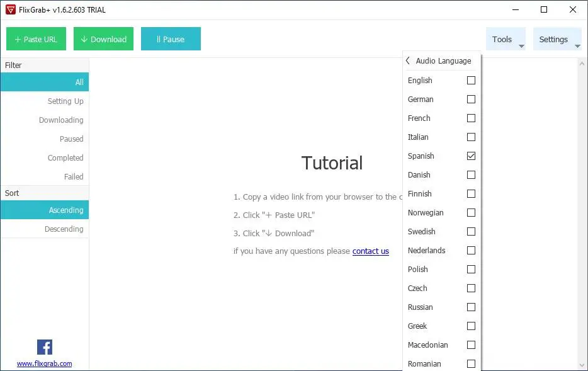Show only Completed downloads
The height and width of the screenshot is (371, 588).
[x=45, y=157]
